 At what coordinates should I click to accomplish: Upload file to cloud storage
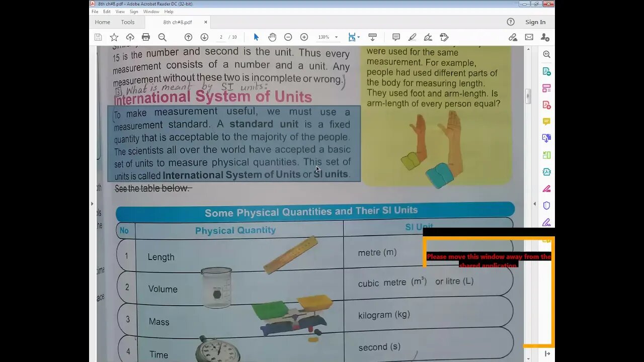pyautogui.click(x=130, y=37)
